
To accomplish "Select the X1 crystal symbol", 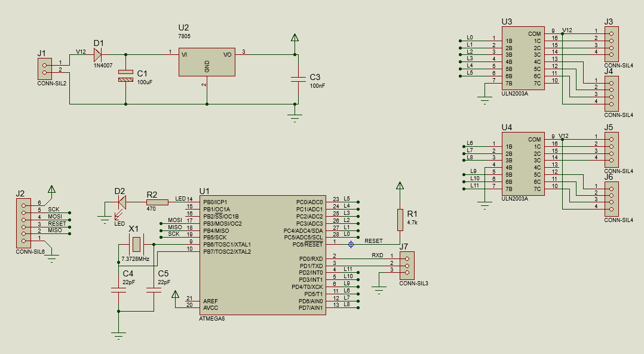I will [136, 245].
